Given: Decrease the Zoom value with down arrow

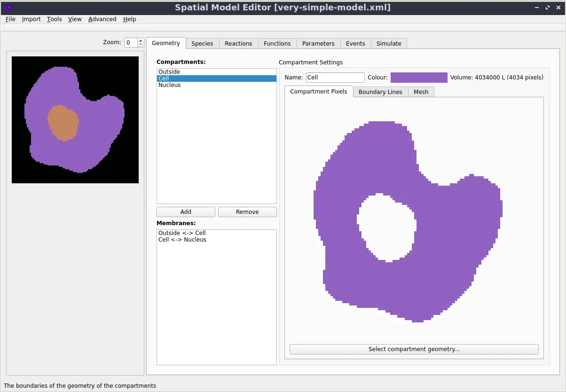Looking at the screenshot, I should coord(141,45).
